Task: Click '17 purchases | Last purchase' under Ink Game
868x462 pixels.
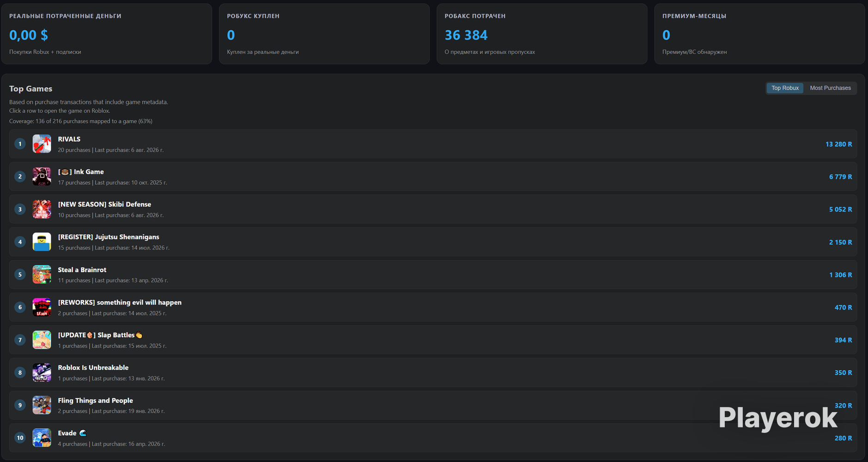Action: click(x=112, y=183)
